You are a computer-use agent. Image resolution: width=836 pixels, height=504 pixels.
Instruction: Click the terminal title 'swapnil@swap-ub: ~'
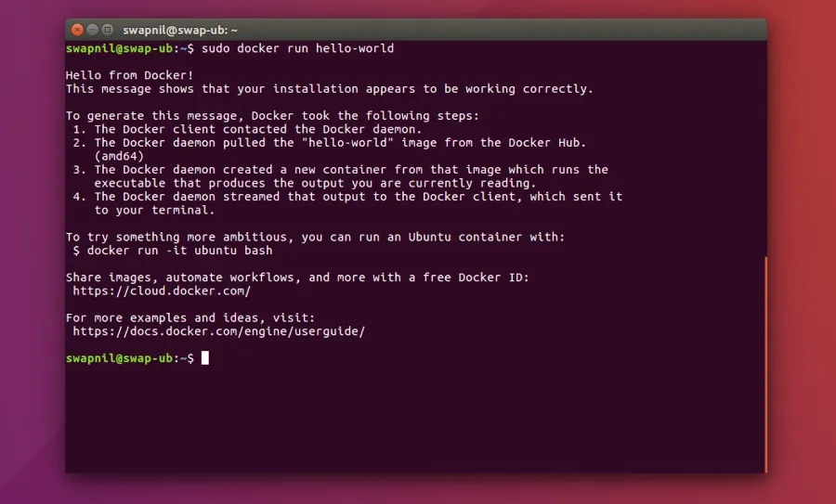click(180, 31)
